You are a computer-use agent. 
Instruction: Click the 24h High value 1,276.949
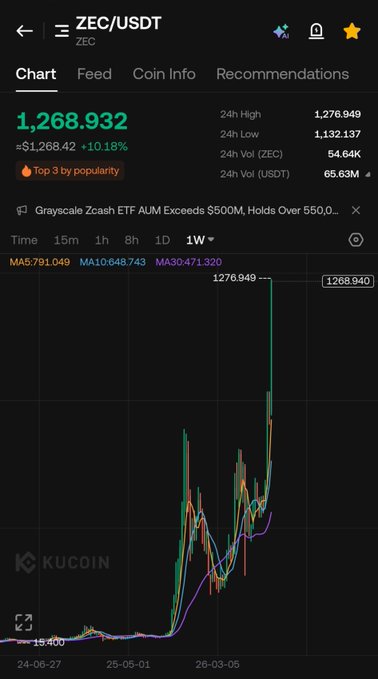click(337, 114)
